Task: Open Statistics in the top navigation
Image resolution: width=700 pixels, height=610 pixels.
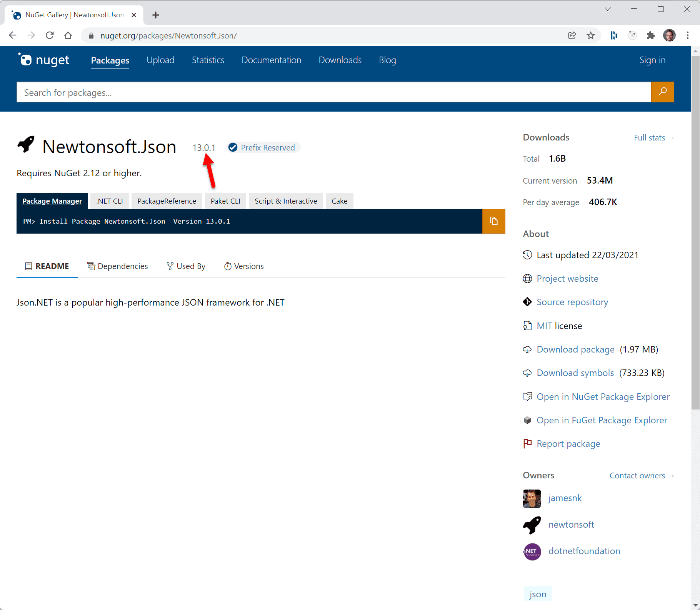Action: point(208,60)
